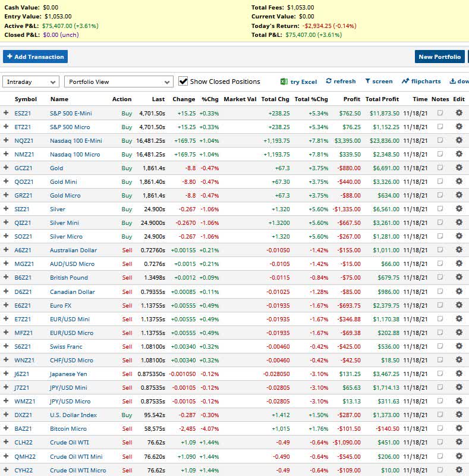469x476 pixels.
Task: Click the gear edit icon for ESZ21
Action: pyautogui.click(x=458, y=113)
